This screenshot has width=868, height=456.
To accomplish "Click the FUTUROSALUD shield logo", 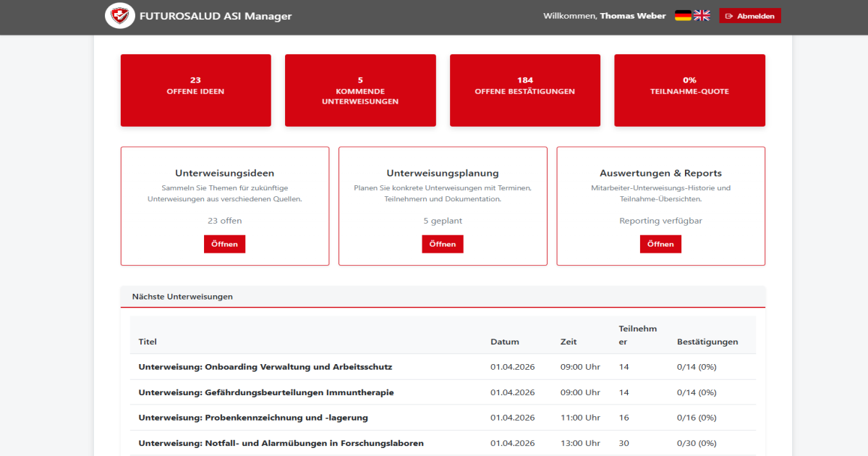I will coord(120,14).
